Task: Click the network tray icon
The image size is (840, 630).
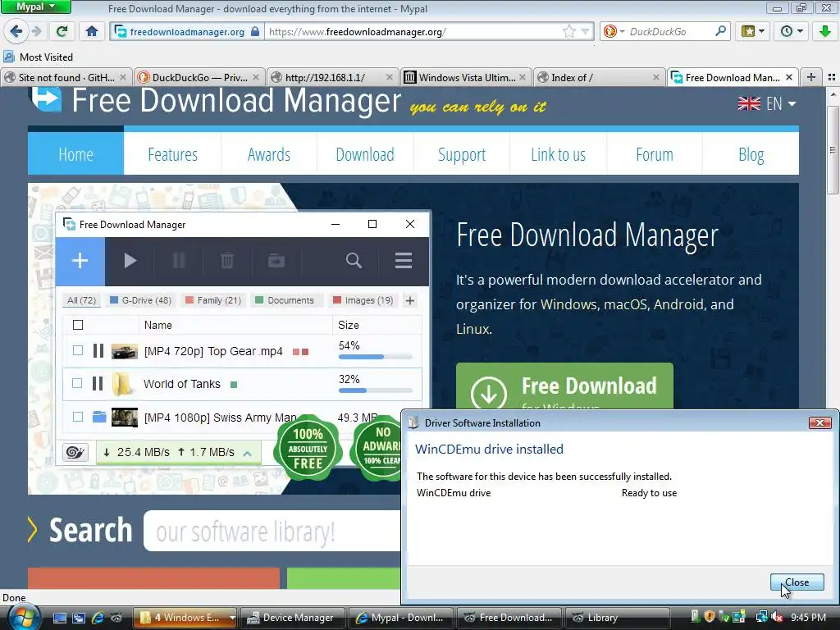Action: click(x=761, y=617)
